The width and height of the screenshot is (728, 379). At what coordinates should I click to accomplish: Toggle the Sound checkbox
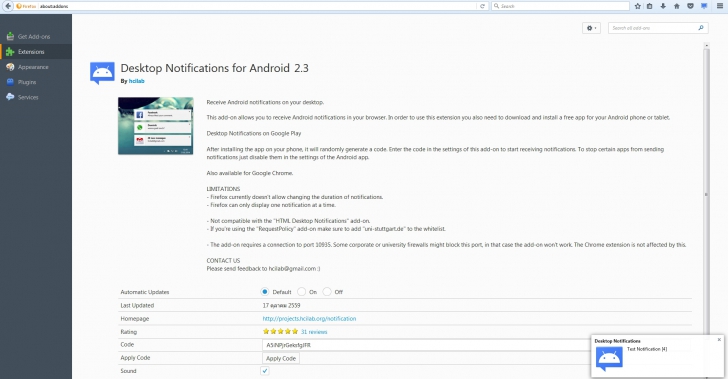coord(265,371)
